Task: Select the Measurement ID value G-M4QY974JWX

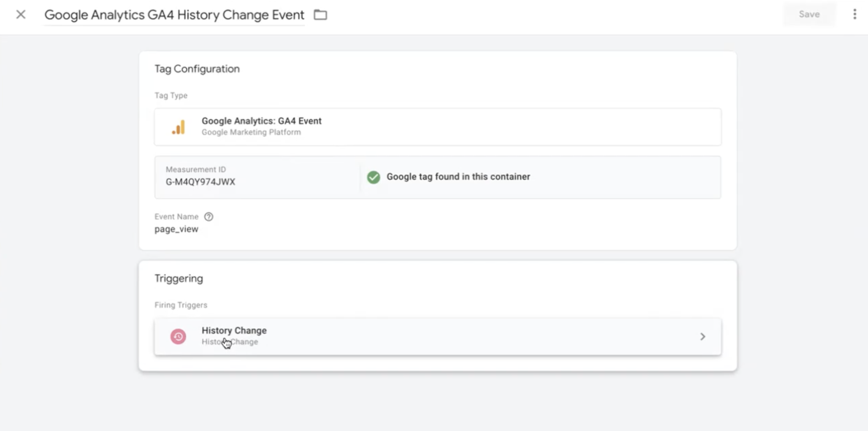Action: point(200,182)
